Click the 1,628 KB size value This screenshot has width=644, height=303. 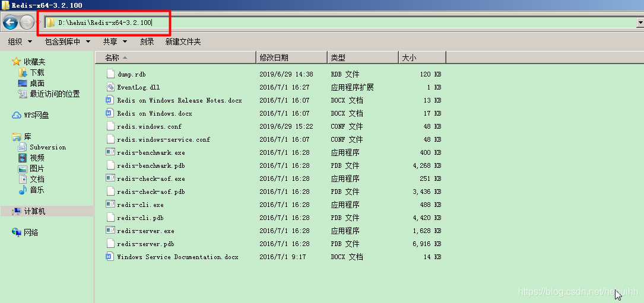(x=427, y=231)
